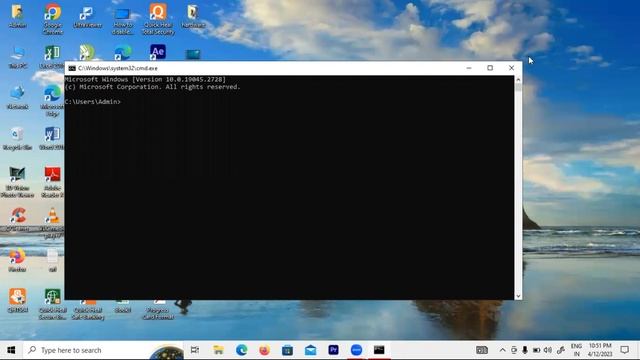Switch to Zoom on the taskbar

point(356,350)
